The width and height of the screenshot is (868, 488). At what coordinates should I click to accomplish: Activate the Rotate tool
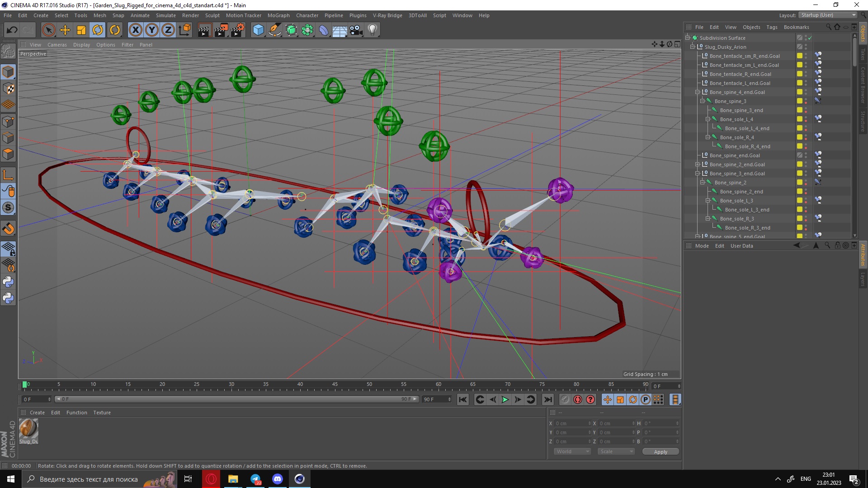(x=98, y=30)
